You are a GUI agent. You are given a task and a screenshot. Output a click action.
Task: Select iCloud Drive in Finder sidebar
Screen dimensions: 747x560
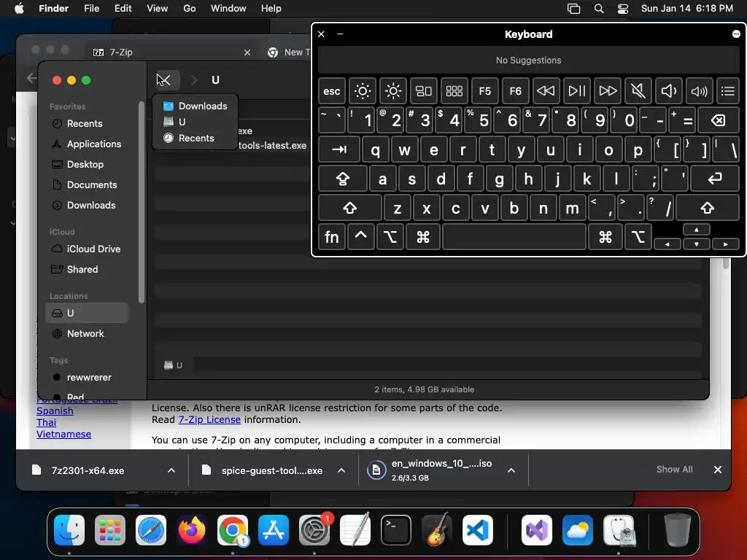click(88, 249)
